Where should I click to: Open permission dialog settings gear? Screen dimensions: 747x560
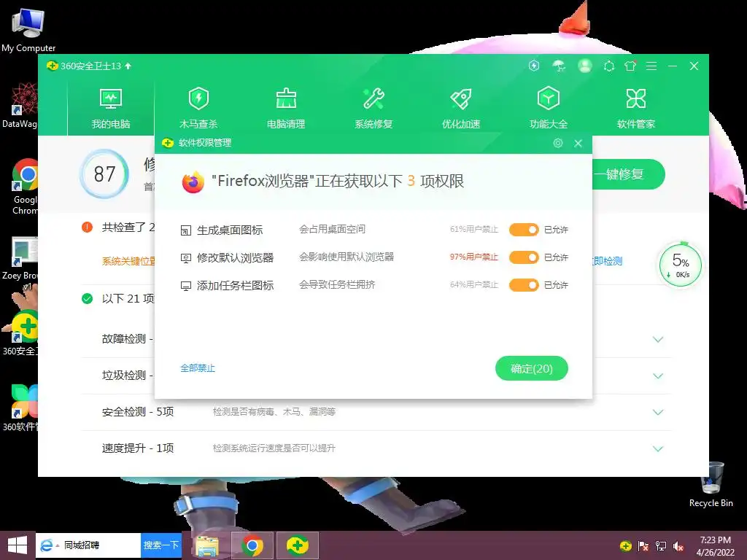558,143
